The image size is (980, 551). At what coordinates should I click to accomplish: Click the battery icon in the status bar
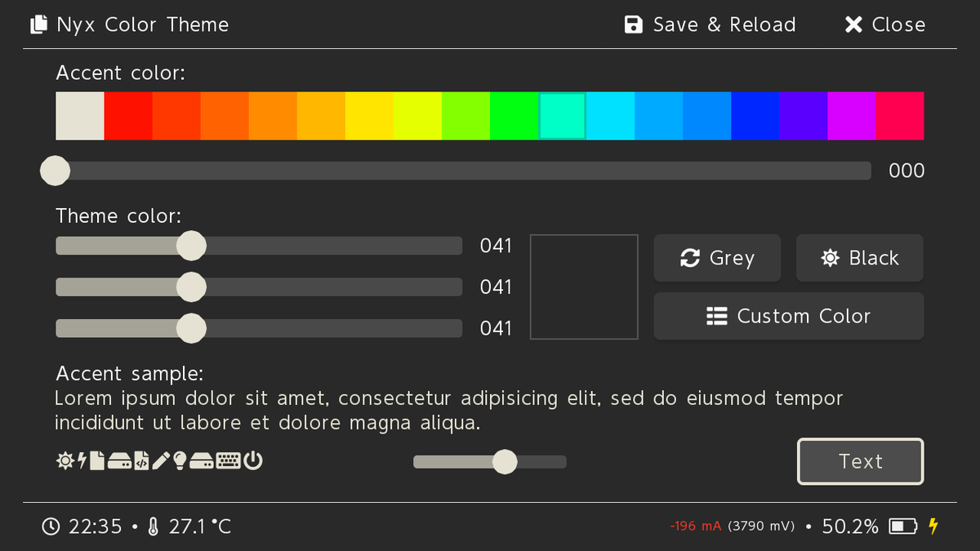click(903, 527)
